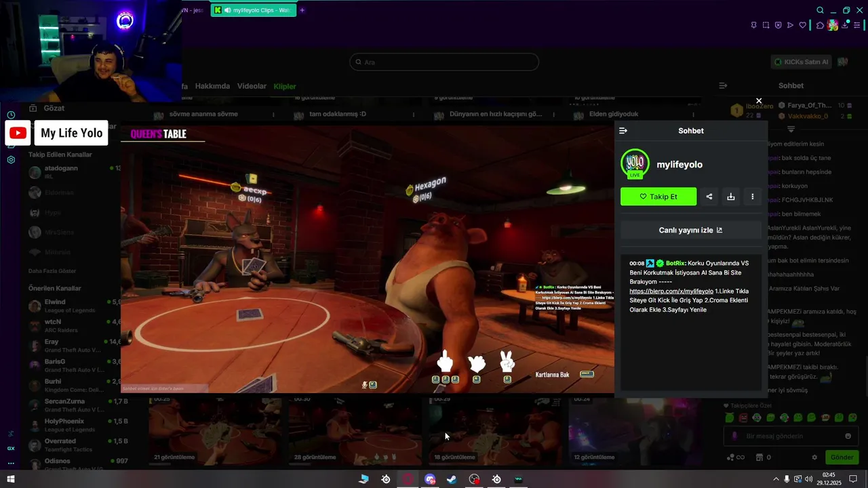Collapse the background Sohbet panel icon

pos(723,86)
